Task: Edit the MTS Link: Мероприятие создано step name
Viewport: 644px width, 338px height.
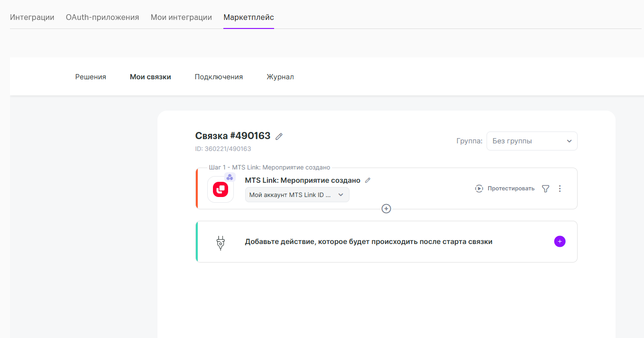Action: tap(368, 180)
